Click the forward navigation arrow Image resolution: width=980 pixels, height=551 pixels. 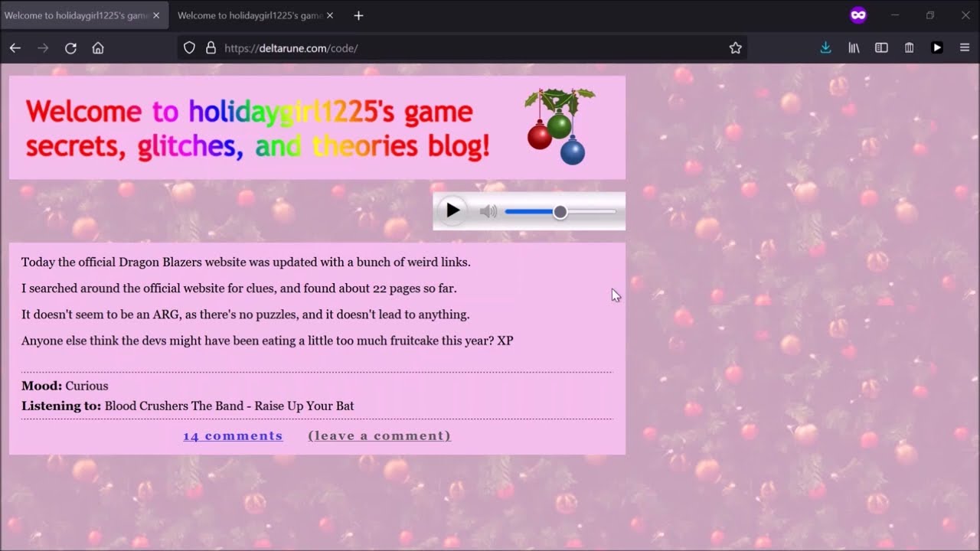coord(43,48)
